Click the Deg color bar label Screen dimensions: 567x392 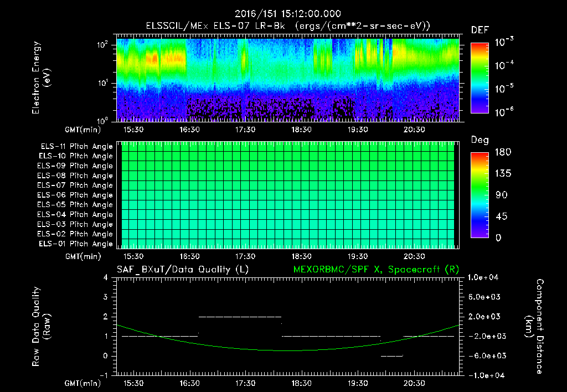click(480, 140)
